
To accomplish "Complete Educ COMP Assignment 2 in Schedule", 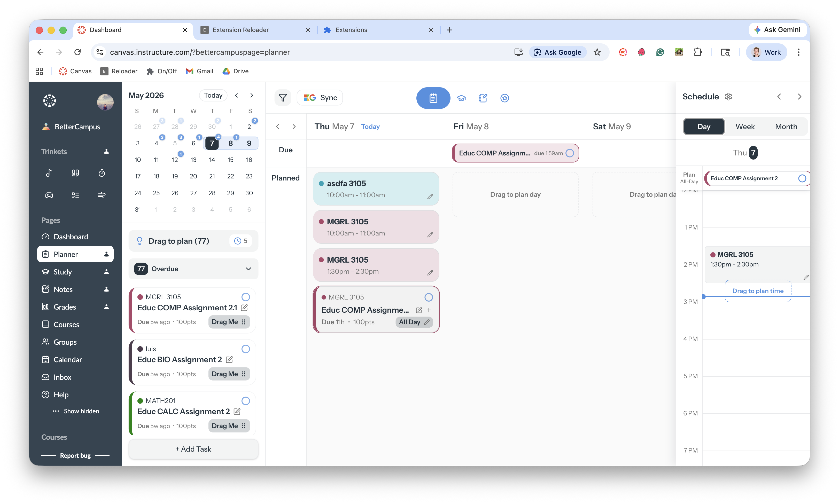I will pos(802,178).
